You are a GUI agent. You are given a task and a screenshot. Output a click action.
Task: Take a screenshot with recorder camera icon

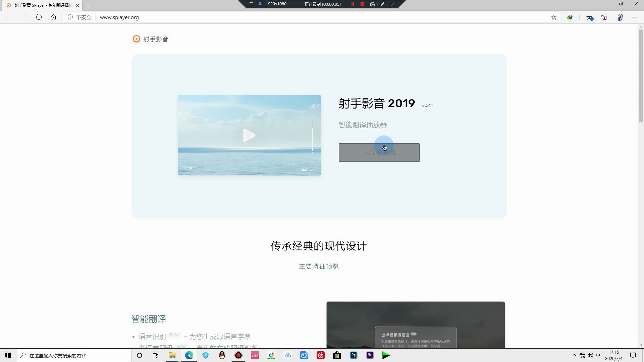coord(373,4)
